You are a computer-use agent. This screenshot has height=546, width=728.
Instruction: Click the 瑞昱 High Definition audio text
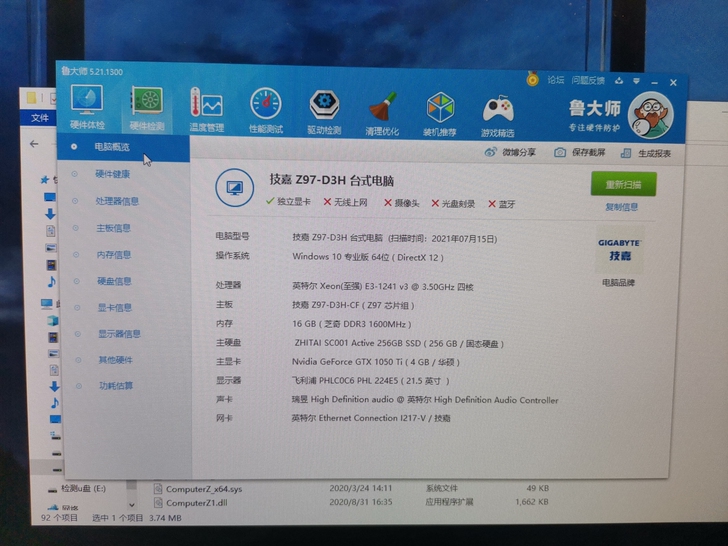(x=425, y=400)
